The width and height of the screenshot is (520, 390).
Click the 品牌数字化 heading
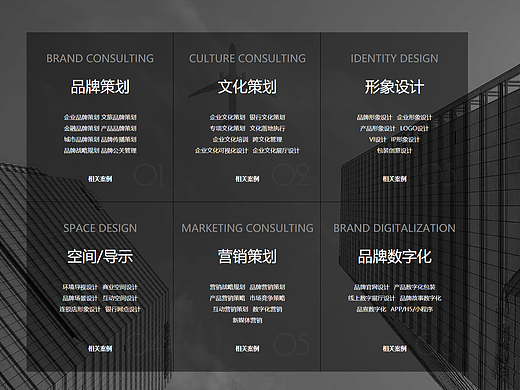tap(394, 256)
